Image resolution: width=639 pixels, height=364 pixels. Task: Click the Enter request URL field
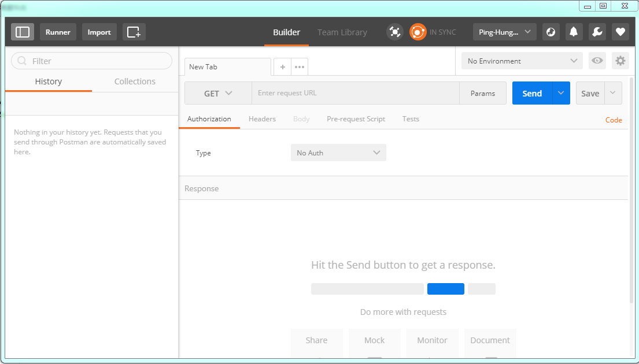click(356, 93)
